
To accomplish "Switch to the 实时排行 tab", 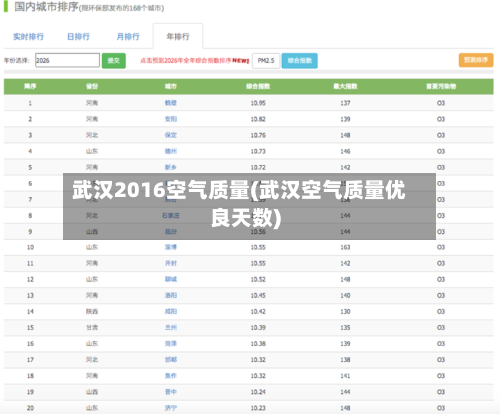I will point(28,36).
